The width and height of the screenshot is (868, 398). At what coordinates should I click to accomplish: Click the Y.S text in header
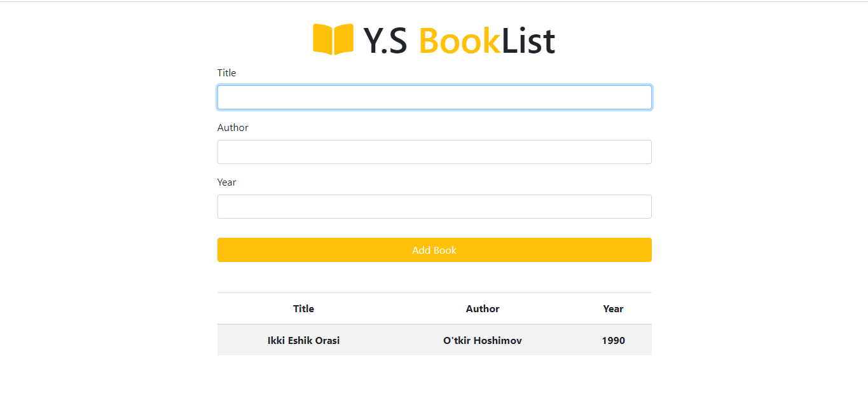click(x=385, y=40)
